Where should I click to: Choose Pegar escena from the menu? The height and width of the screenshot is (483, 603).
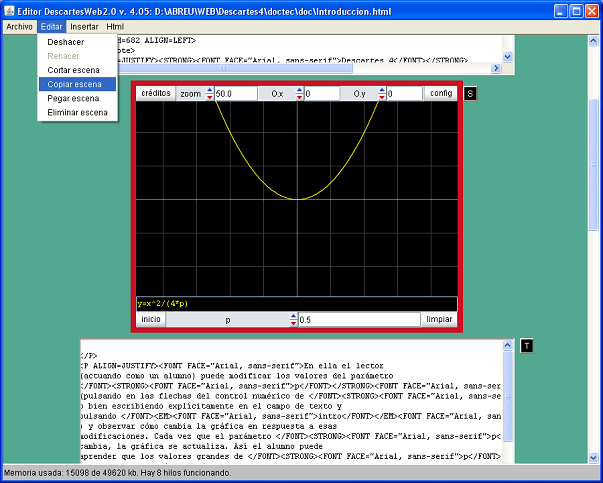coord(77,98)
